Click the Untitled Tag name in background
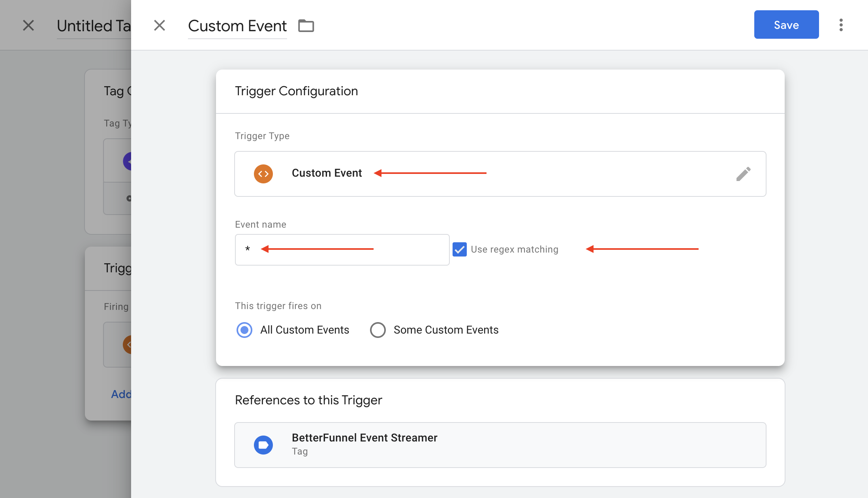Image resolution: width=868 pixels, height=498 pixels. pyautogui.click(x=94, y=26)
